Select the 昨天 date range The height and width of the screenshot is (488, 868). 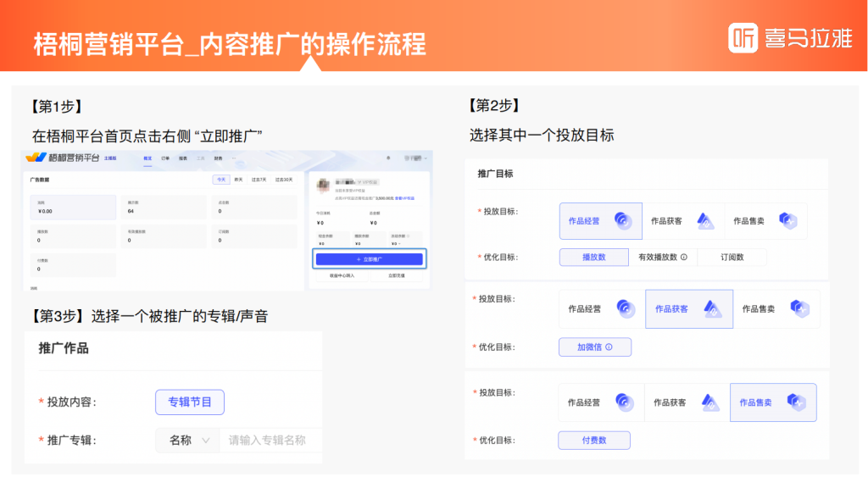click(x=238, y=180)
